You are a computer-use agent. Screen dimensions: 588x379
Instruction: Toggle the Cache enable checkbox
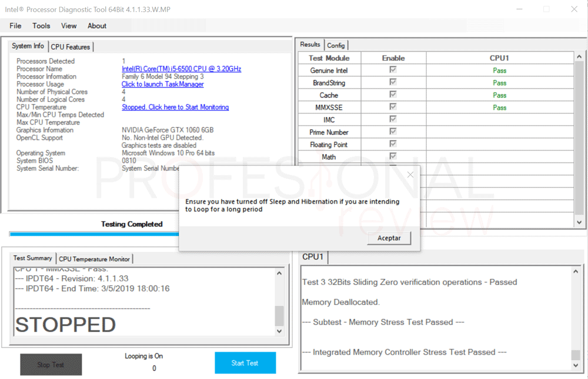click(x=393, y=94)
